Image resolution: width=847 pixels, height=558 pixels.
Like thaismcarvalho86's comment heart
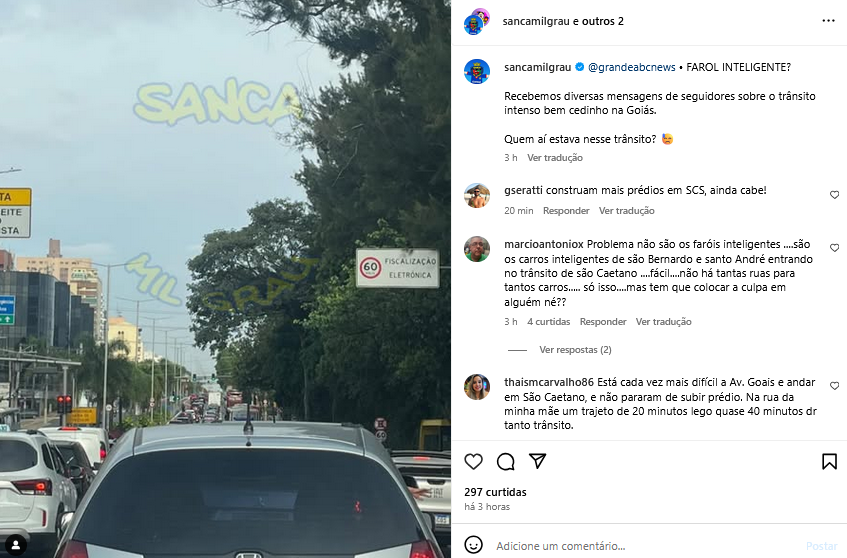pyautogui.click(x=835, y=386)
